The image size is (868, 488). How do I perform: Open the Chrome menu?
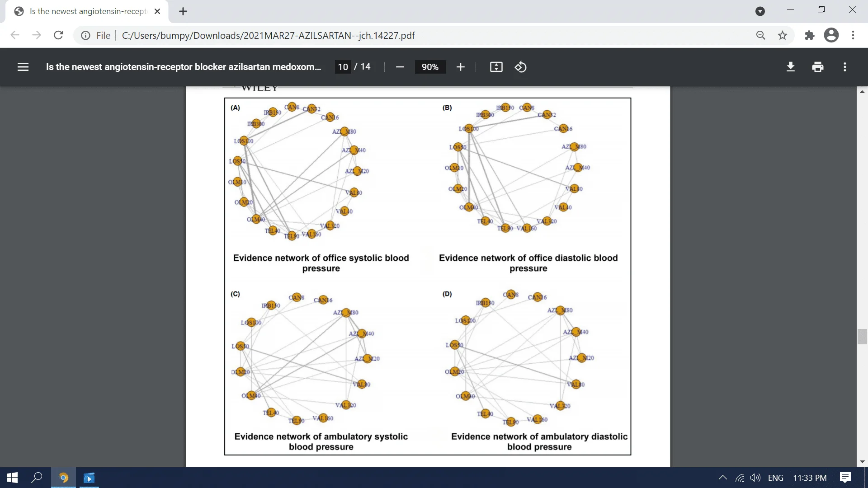click(x=853, y=35)
